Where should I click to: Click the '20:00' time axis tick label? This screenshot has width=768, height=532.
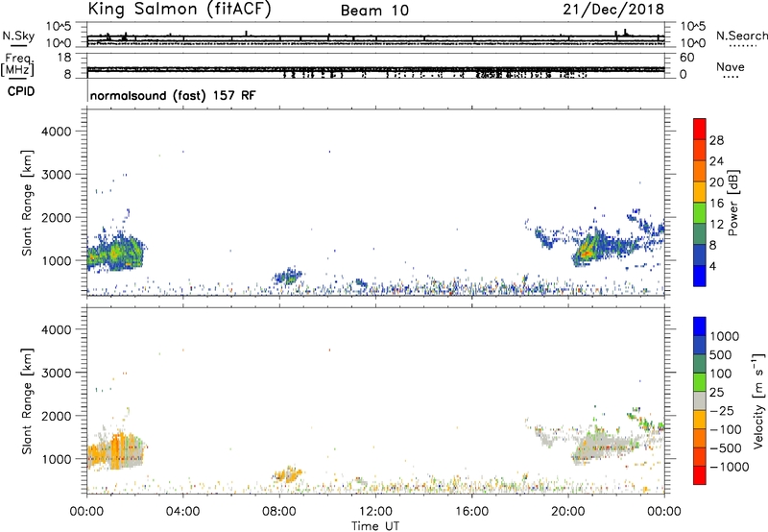pyautogui.click(x=568, y=512)
